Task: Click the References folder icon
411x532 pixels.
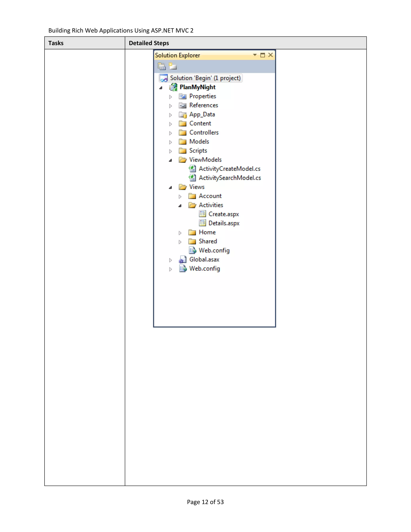Action: coord(183,105)
